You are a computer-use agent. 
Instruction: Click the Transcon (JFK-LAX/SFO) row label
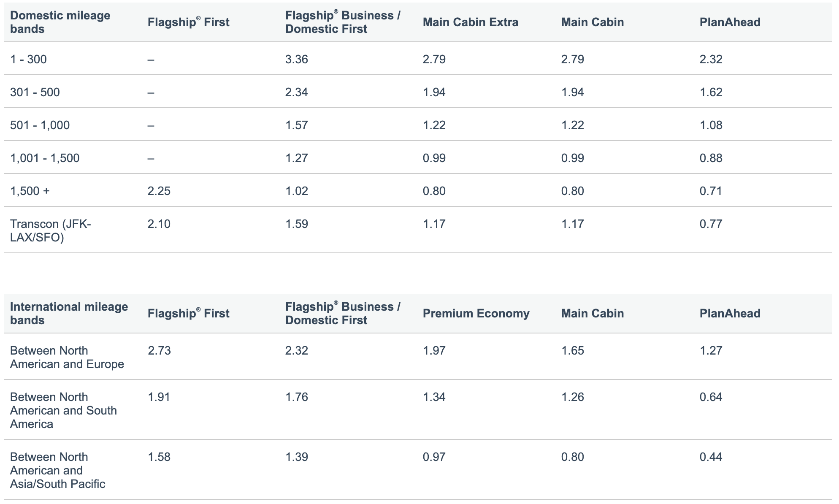coord(50,230)
